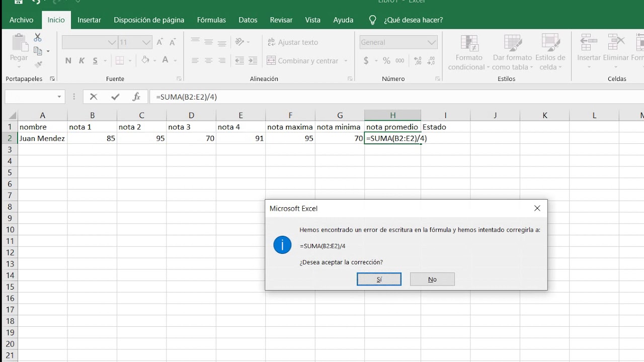Click the decrease decimals icon
The image size is (644, 362).
click(431, 61)
